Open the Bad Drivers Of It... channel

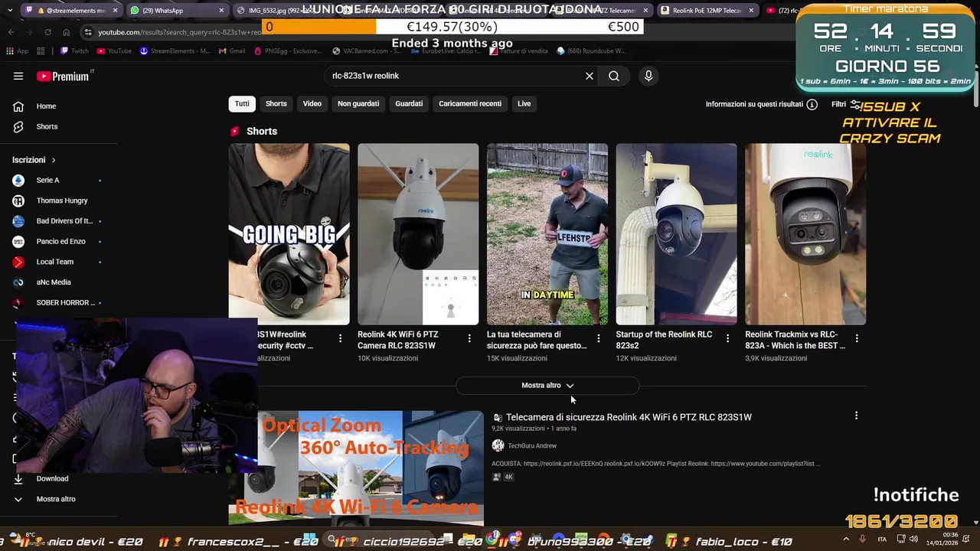click(x=57, y=221)
